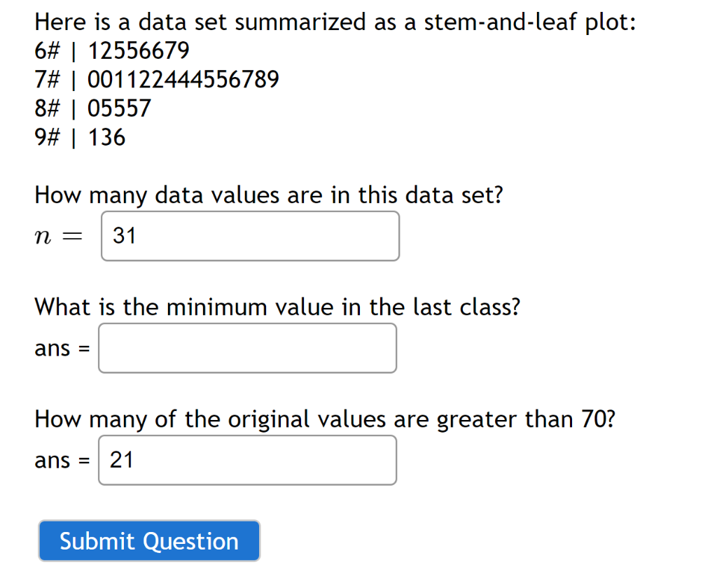
Task: Click the Submit Question button
Action: [148, 540]
